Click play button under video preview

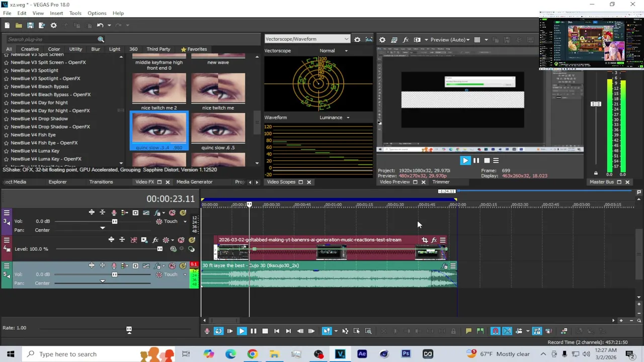[465, 160]
